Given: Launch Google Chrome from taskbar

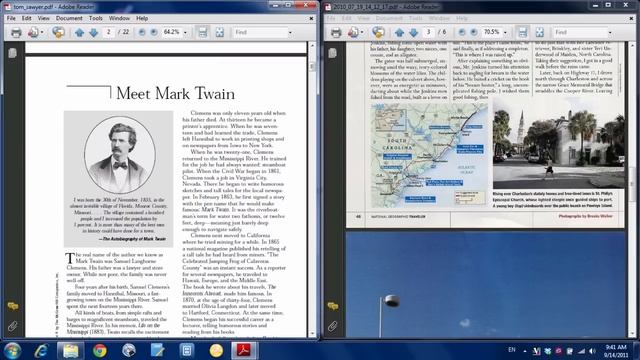Looking at the screenshot, I should point(99,351).
